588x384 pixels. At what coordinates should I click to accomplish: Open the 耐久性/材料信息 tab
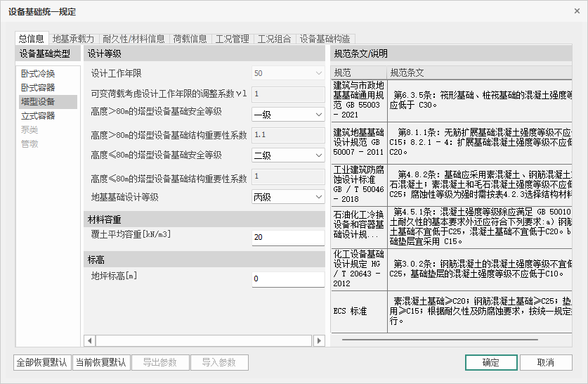tap(133, 39)
